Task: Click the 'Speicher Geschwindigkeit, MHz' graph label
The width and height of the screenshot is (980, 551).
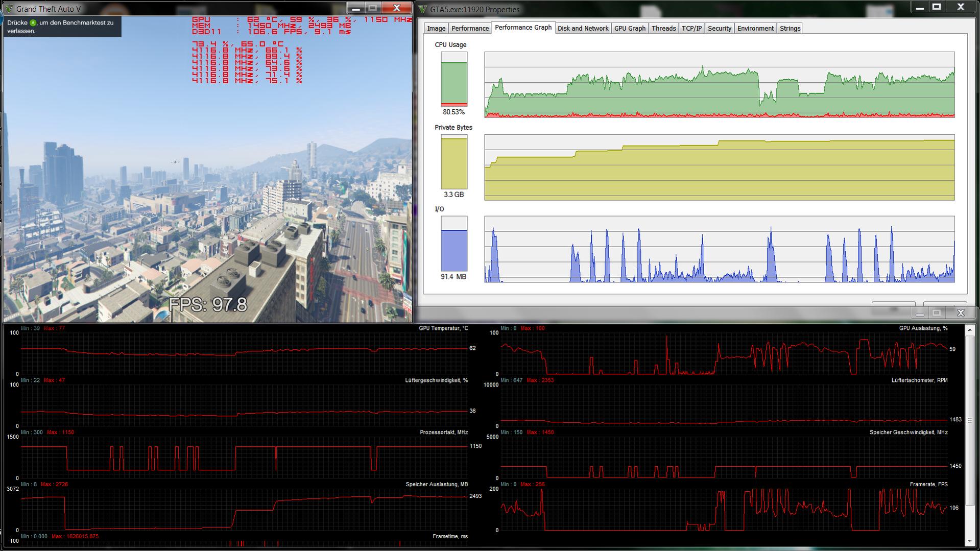Action: pos(909,433)
